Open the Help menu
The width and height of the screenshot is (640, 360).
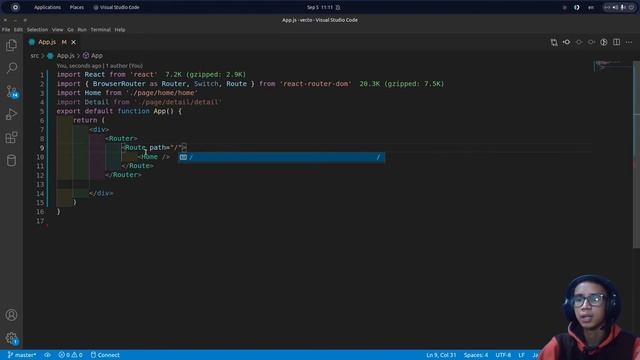(120, 30)
